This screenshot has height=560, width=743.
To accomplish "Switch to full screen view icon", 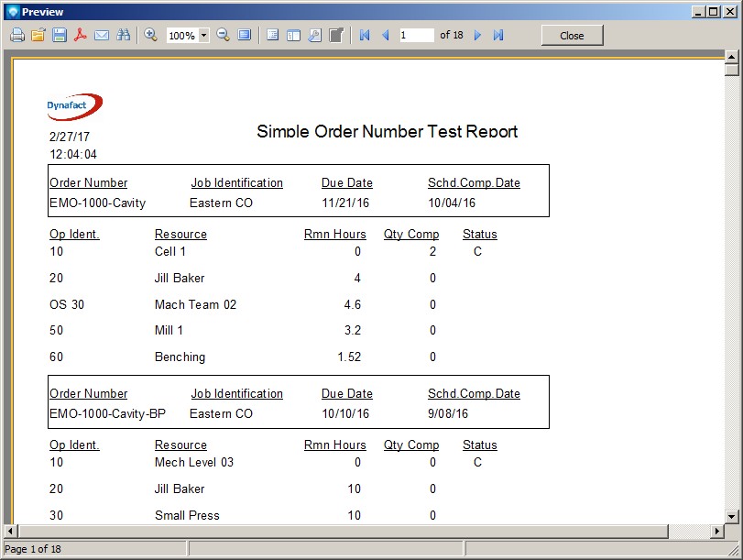I will pos(245,35).
